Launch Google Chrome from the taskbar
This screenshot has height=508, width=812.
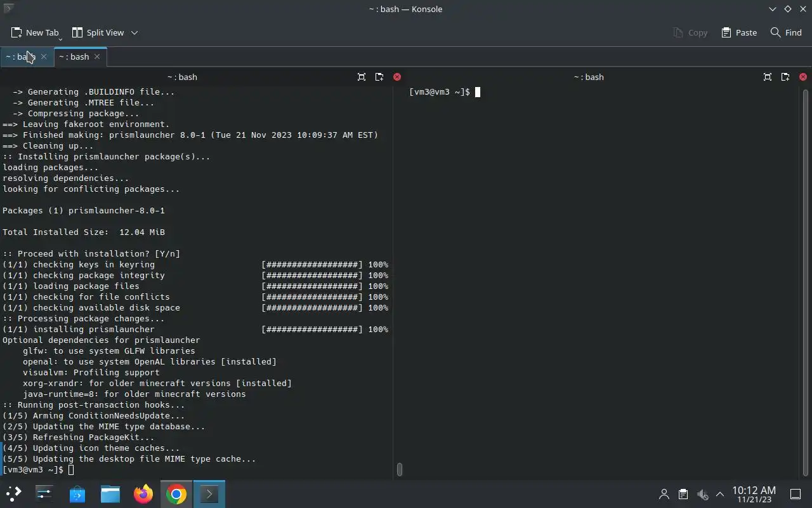pyautogui.click(x=176, y=494)
